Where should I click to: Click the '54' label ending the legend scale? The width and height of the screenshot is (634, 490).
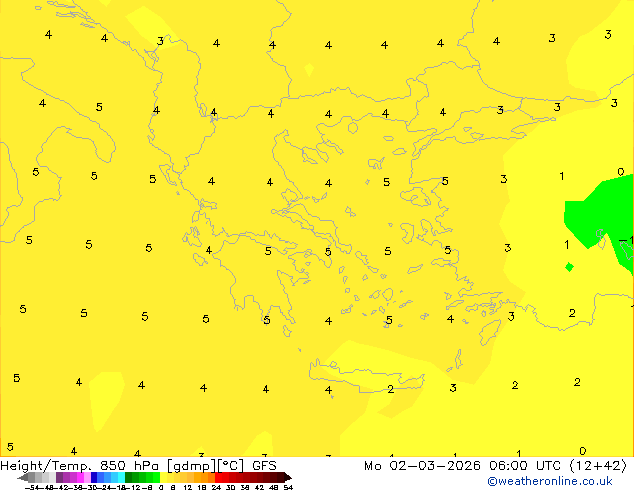click(x=288, y=487)
